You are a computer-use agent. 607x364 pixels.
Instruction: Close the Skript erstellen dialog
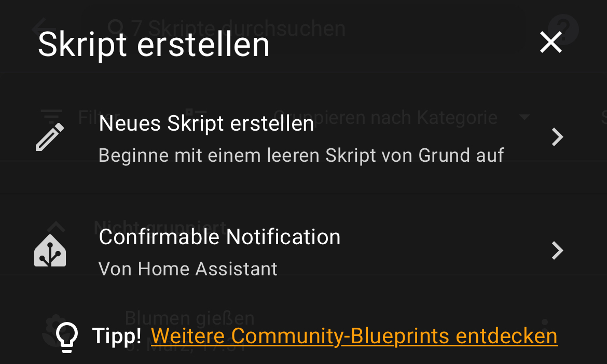point(551,42)
